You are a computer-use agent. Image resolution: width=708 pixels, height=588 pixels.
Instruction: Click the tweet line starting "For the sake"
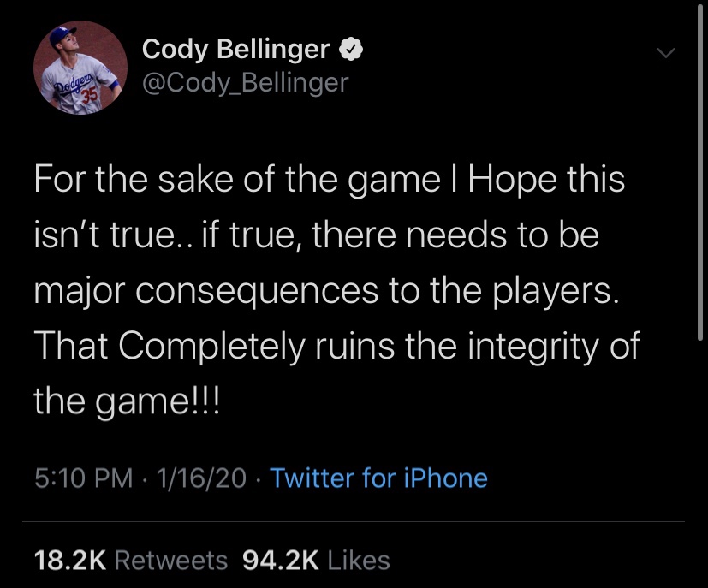click(330, 183)
